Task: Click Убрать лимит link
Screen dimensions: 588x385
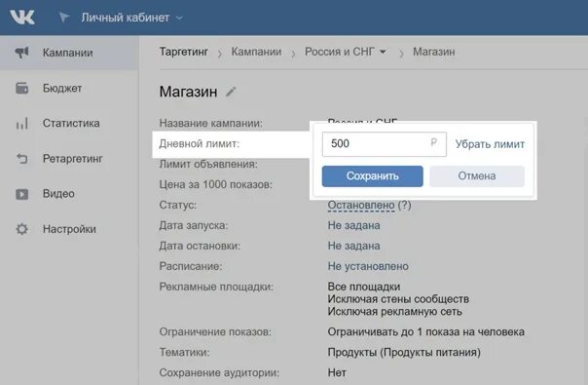Action: pos(490,144)
